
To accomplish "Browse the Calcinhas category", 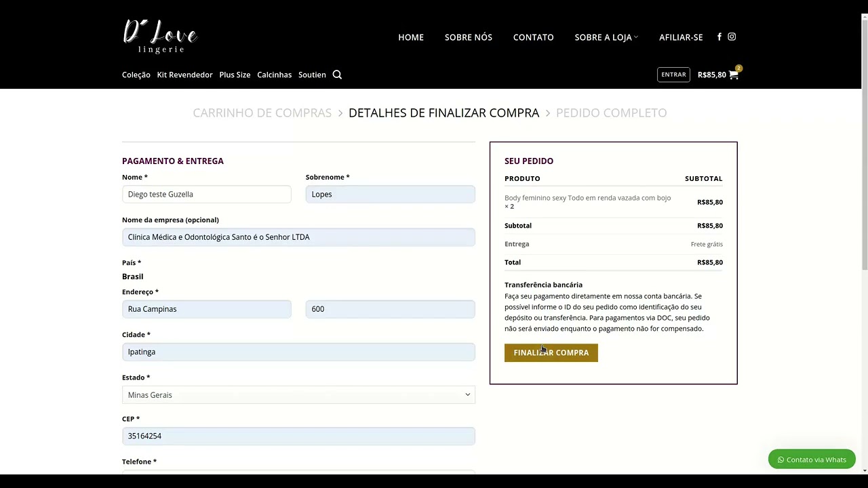I will pyautogui.click(x=275, y=75).
